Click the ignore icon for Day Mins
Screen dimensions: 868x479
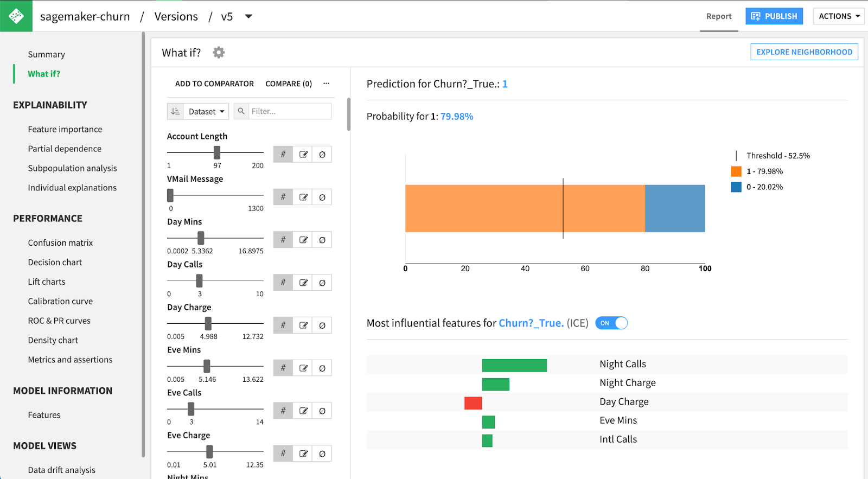click(x=322, y=240)
